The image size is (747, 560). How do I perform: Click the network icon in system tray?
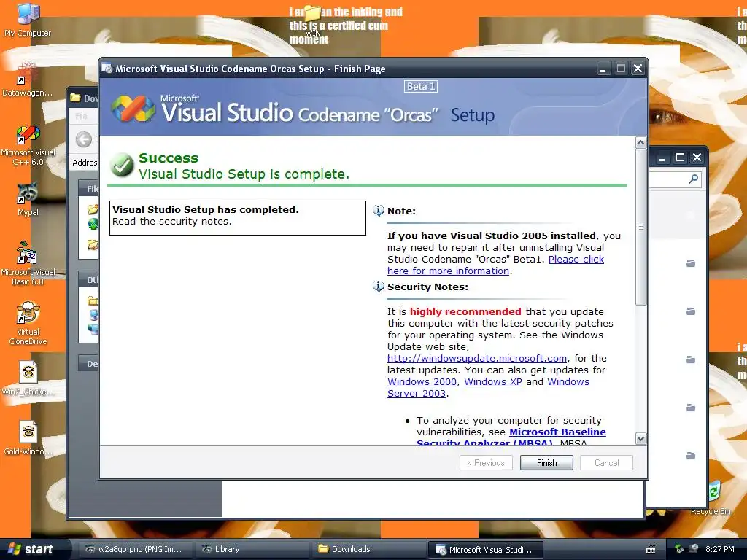point(694,549)
